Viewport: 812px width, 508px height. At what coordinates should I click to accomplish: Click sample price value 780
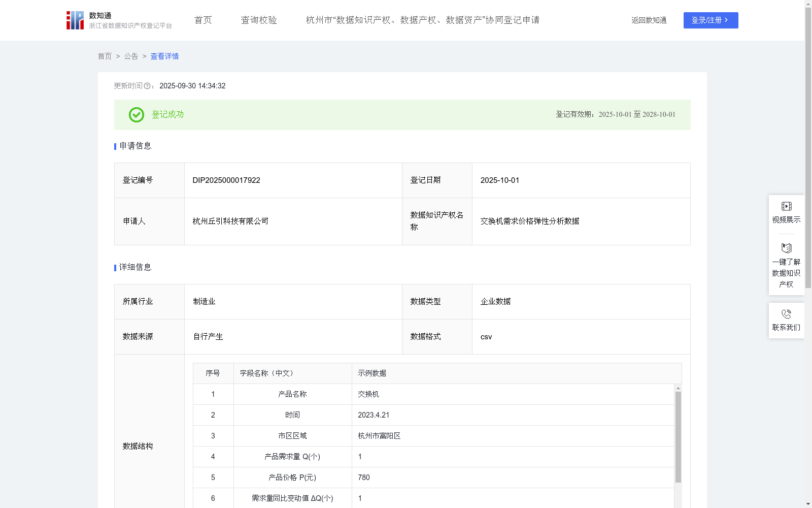click(x=364, y=478)
